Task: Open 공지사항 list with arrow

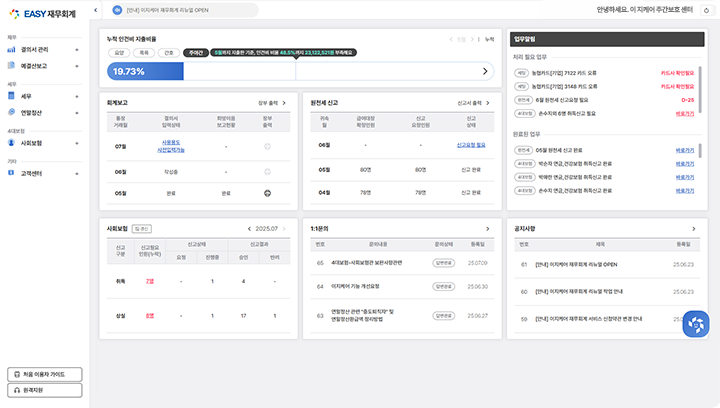Action: [693, 229]
